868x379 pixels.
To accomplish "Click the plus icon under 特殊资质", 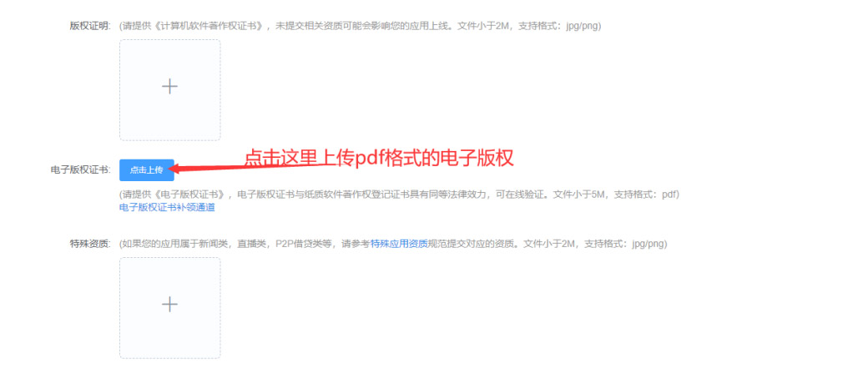I will 169,304.
